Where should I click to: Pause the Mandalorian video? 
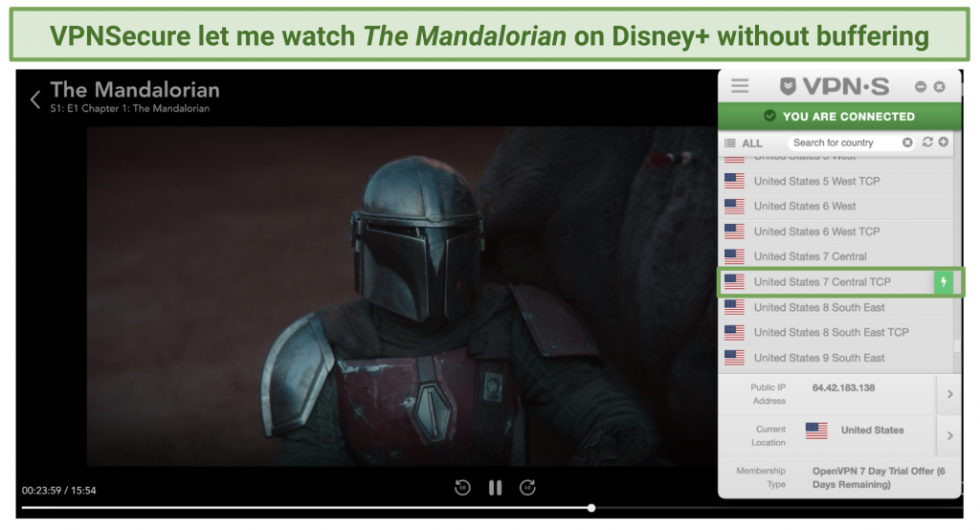[x=495, y=488]
